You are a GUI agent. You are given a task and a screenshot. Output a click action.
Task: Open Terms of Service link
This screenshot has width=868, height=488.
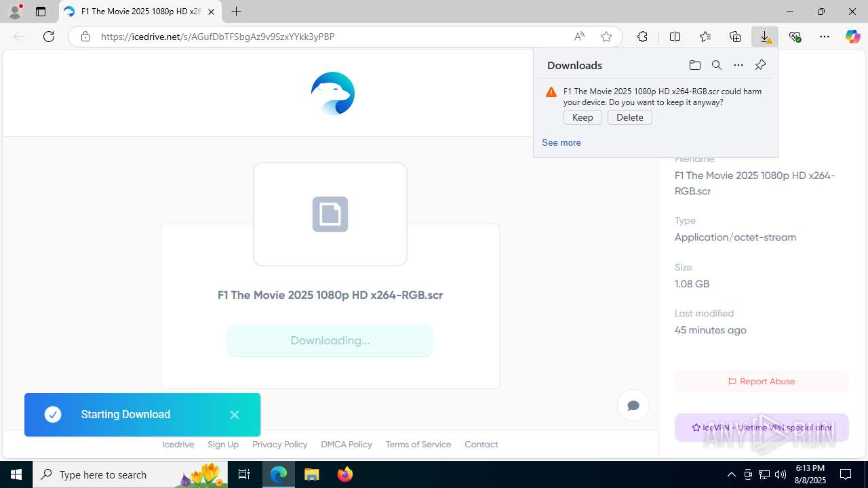(x=418, y=445)
